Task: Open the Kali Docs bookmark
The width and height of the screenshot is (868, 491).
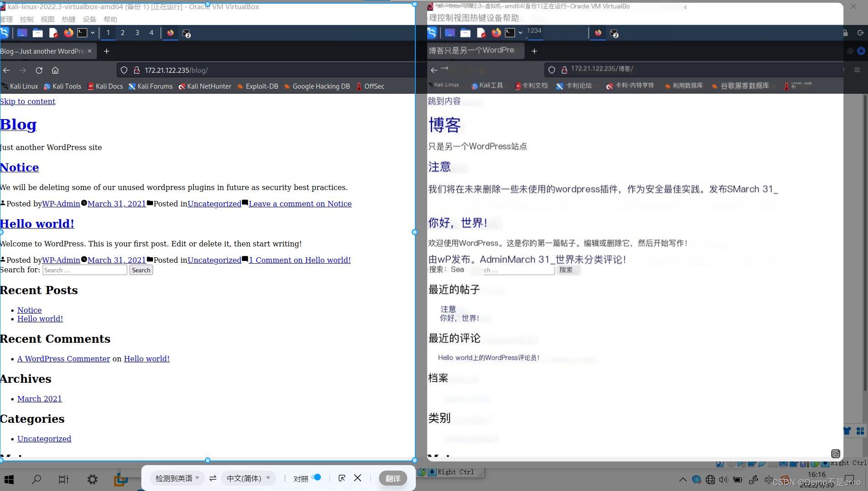Action: click(105, 86)
